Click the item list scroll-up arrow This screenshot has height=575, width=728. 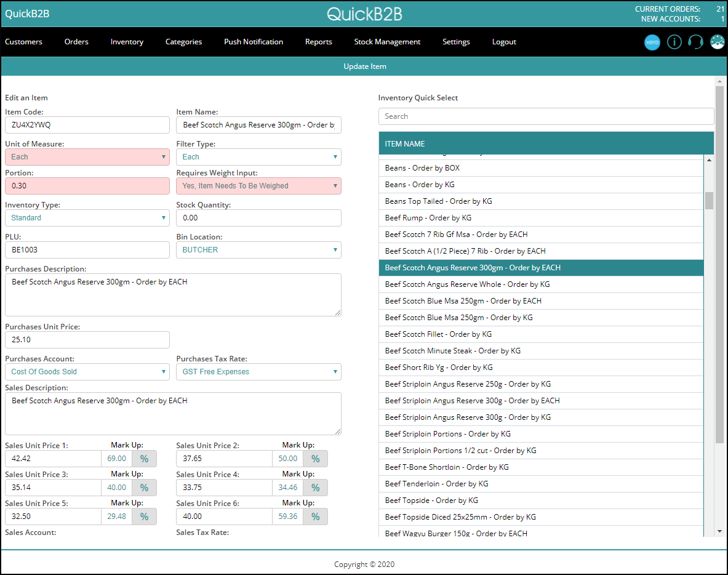coord(709,160)
